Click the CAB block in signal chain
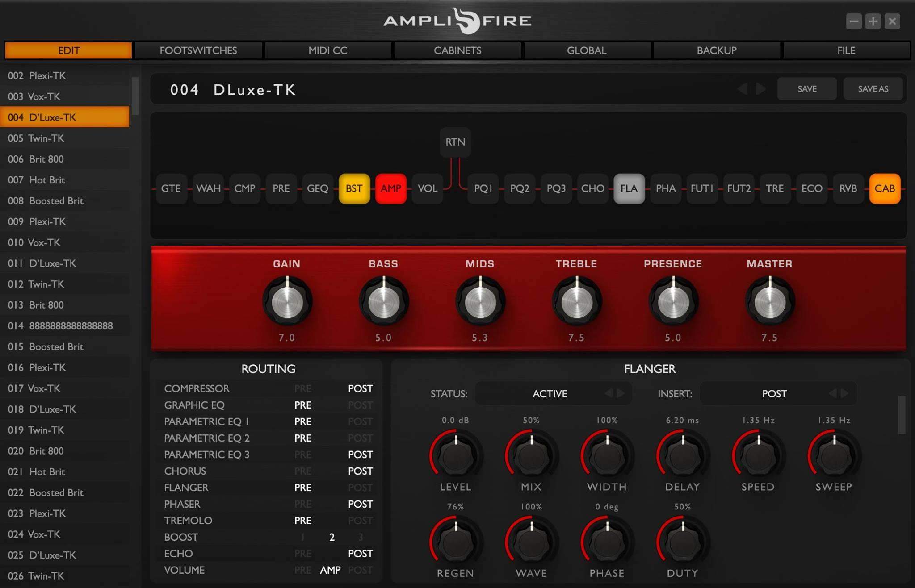This screenshot has width=915, height=588. coord(884,188)
